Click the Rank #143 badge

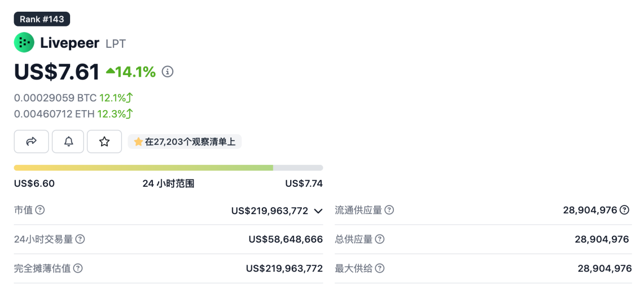coord(42,19)
